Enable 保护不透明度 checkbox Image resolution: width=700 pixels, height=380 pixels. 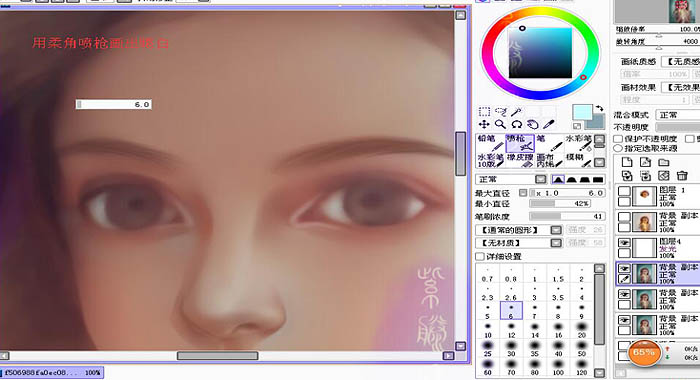(618, 139)
